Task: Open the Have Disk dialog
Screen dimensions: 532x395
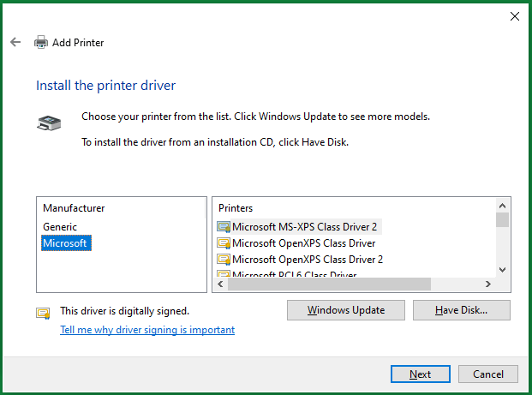Action: (x=461, y=310)
